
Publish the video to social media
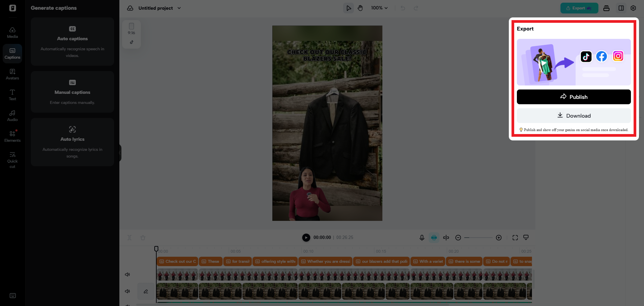[x=574, y=97]
